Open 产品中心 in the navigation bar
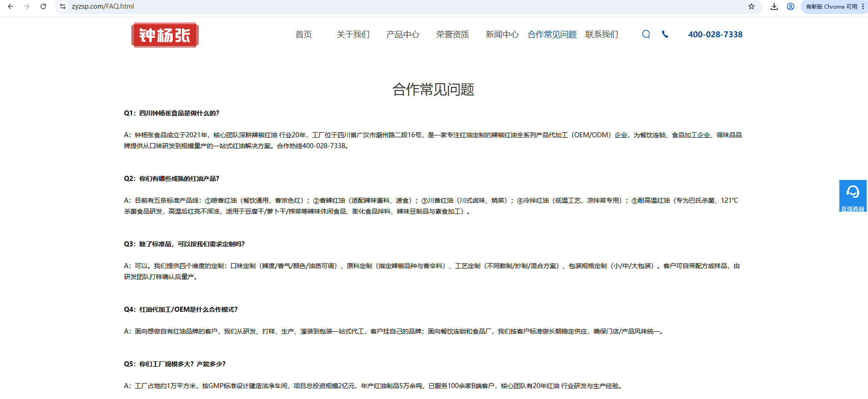 pos(403,35)
